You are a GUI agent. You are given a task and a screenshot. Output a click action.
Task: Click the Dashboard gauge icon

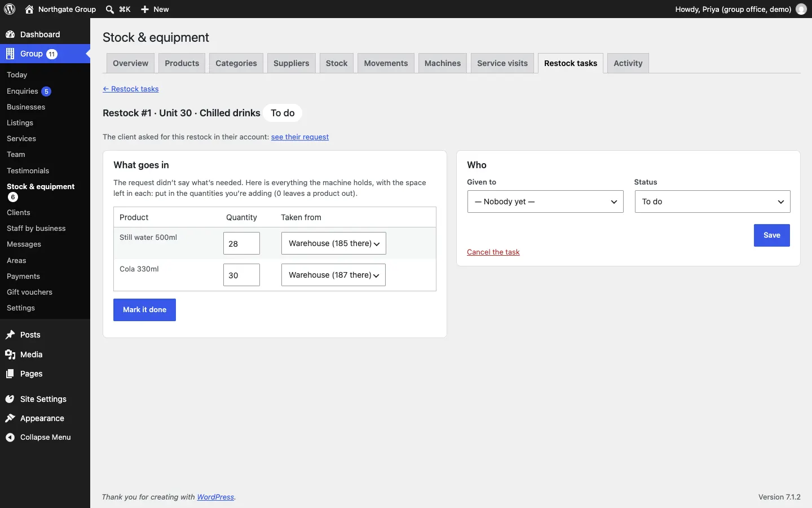click(x=10, y=34)
